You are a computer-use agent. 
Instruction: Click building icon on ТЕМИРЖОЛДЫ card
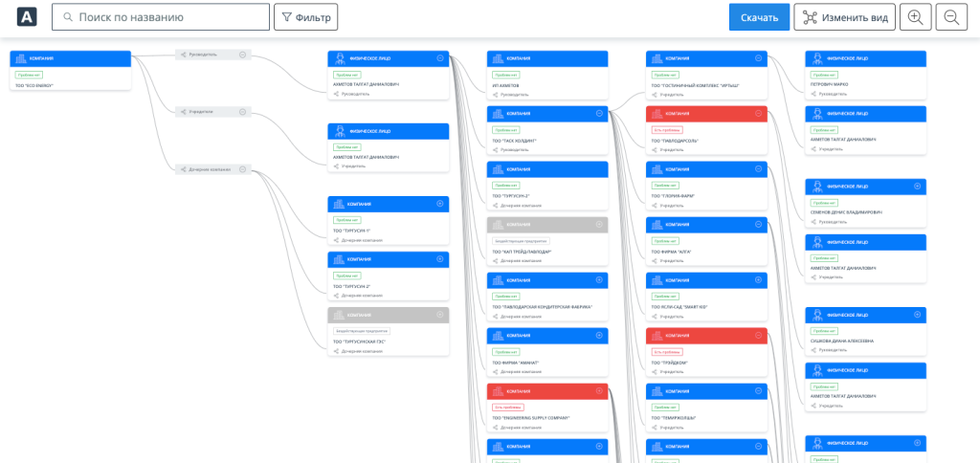[658, 390]
